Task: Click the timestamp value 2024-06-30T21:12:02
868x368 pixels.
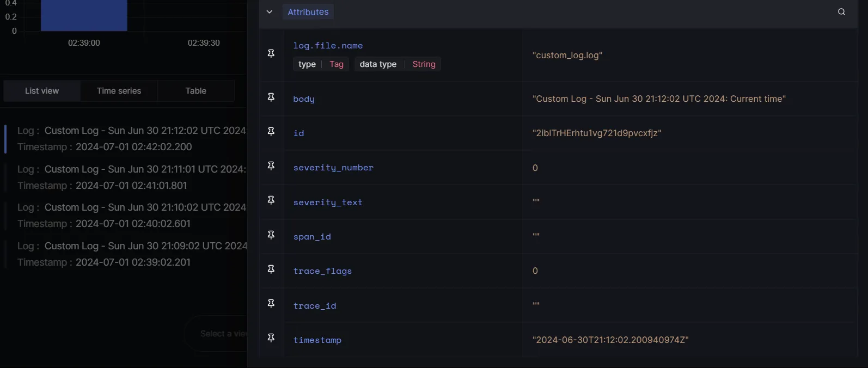Action: point(610,340)
